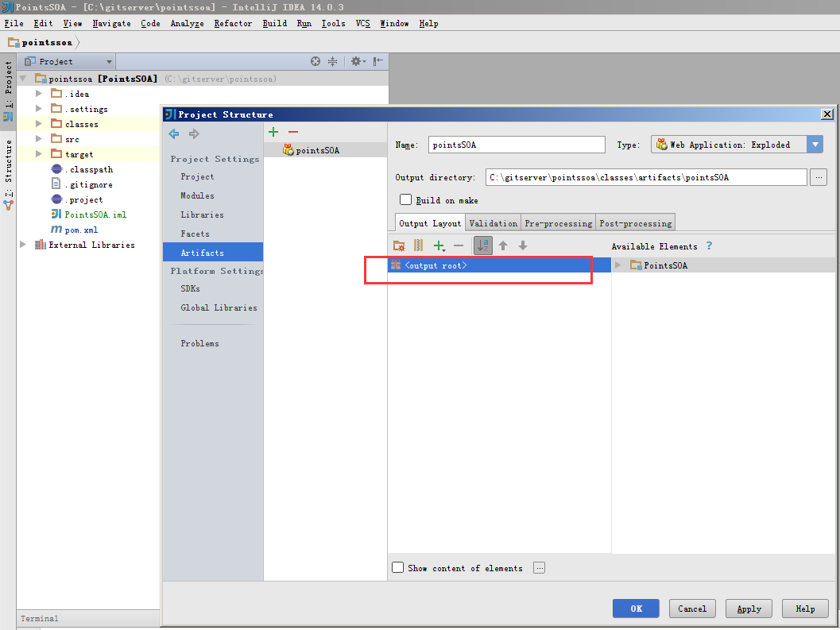The height and width of the screenshot is (630, 840).
Task: Select the Output Layout tab
Action: click(x=430, y=223)
